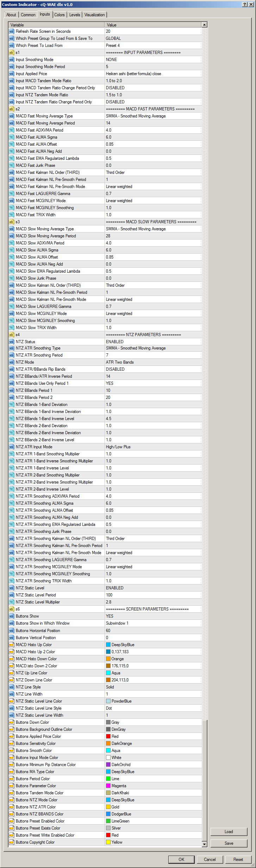The image size is (256, 868).
Task: Click the icon beside MACD Fast Jurik Phase
Action: (12, 165)
